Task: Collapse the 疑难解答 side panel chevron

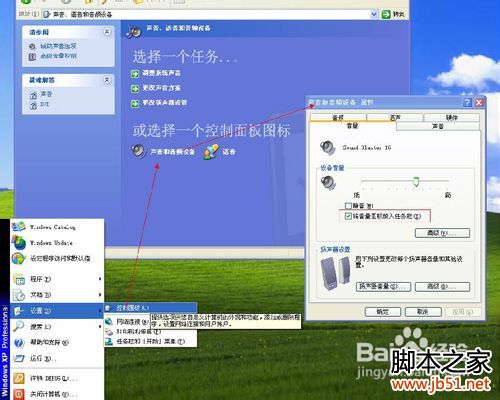Action: pos(107,80)
